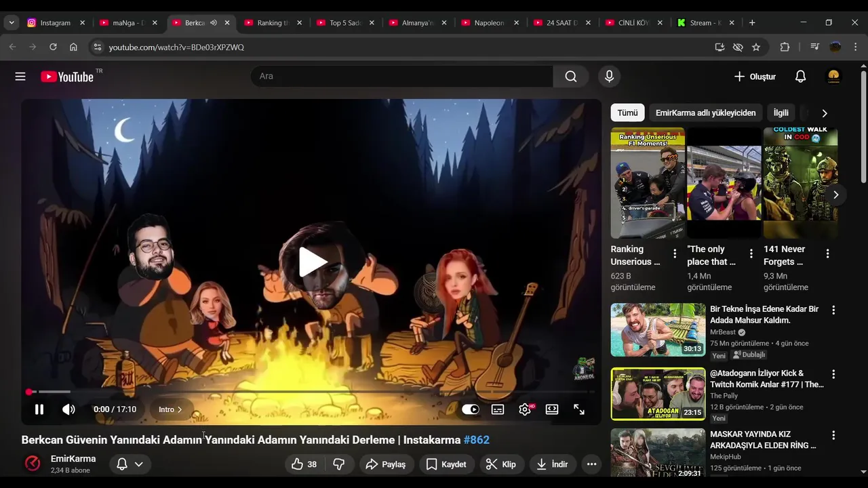Pause the video
Screen dimensions: 868x488
[x=39, y=409]
